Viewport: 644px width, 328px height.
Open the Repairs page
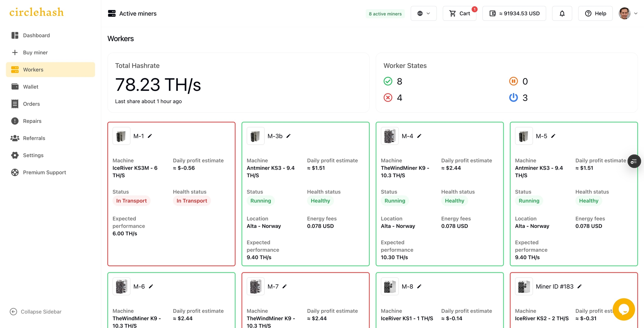pos(32,121)
